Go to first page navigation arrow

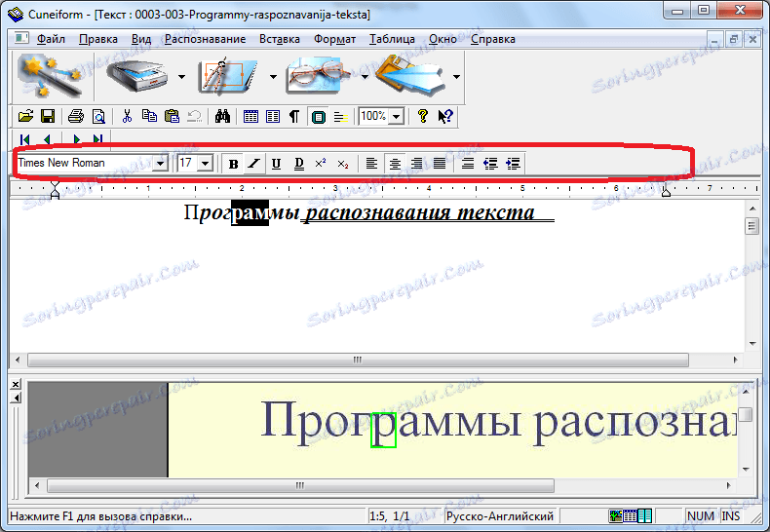(24, 139)
